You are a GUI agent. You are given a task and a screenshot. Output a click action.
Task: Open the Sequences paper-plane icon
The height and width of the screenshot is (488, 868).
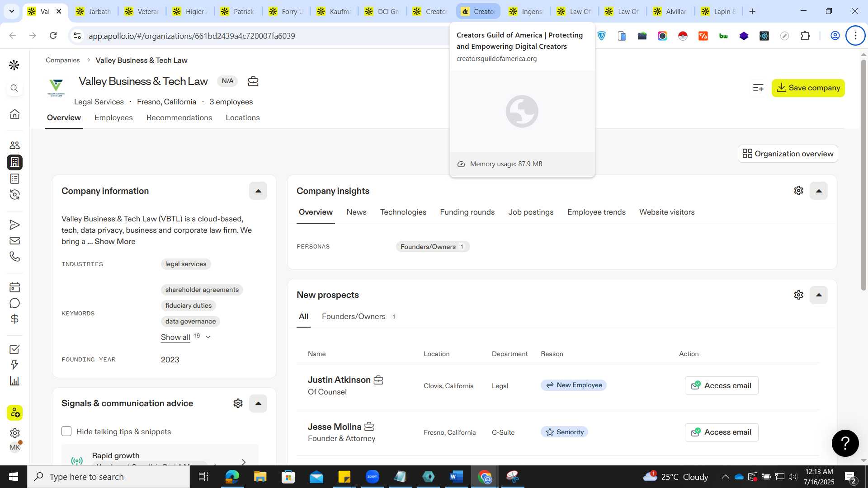click(x=14, y=225)
